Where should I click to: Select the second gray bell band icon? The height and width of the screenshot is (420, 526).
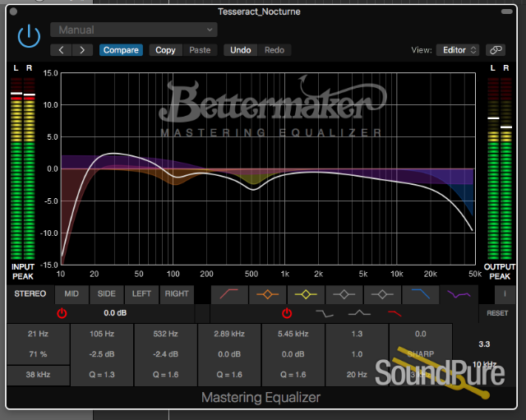[382, 294]
